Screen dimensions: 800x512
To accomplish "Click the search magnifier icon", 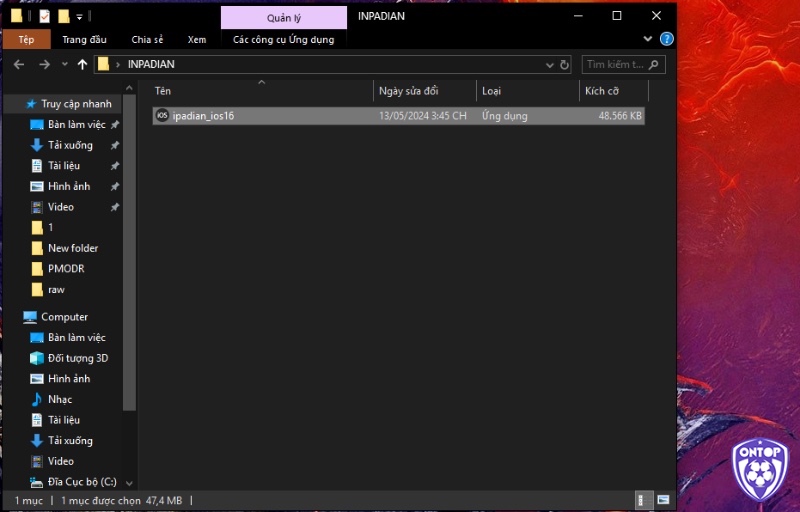I will pyautogui.click(x=654, y=64).
